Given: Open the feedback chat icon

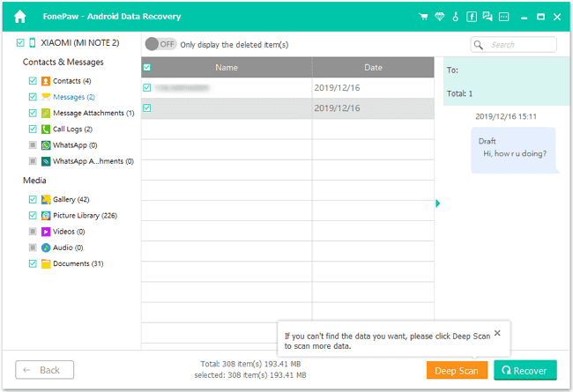Looking at the screenshot, I should [x=487, y=17].
